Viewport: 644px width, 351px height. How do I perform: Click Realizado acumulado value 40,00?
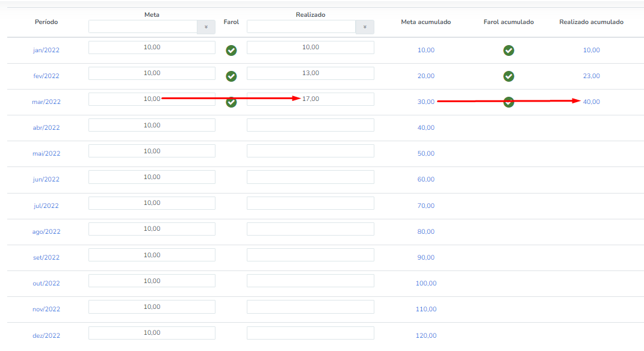click(592, 102)
